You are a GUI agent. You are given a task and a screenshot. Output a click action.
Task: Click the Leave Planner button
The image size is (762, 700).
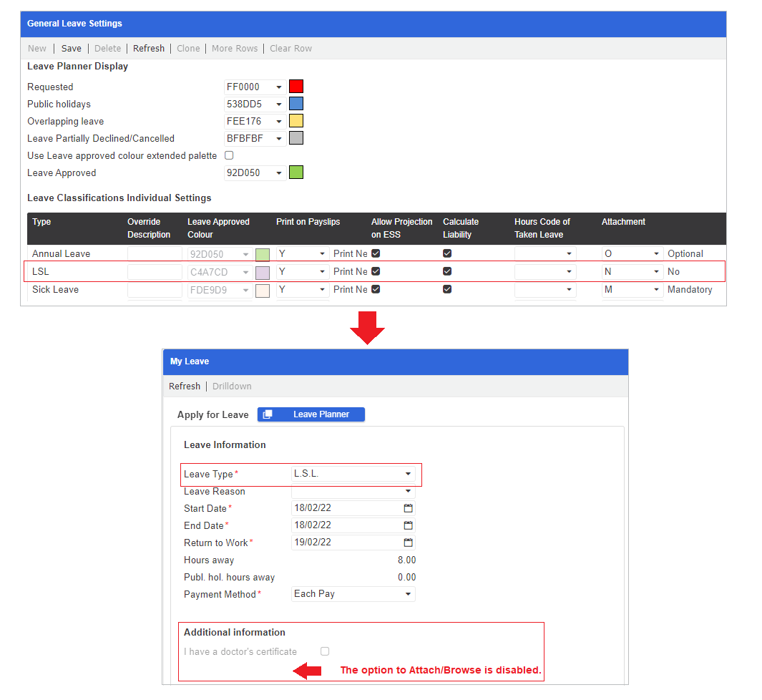click(311, 414)
